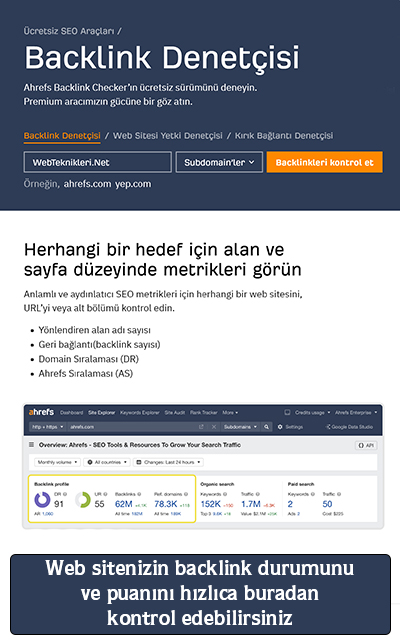Click the 1.7M organic traffic value
The height and width of the screenshot is (640, 400).
point(251,504)
